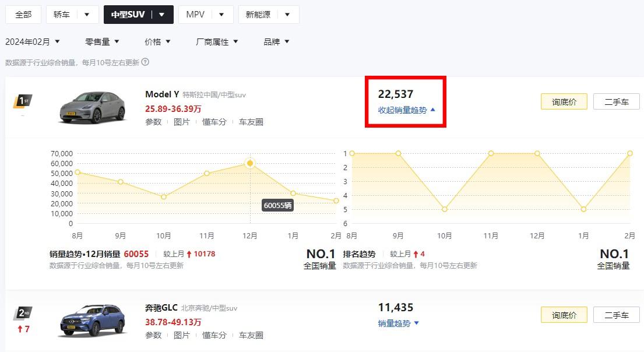
Task: Click 询底价 button for Model Y
Action: click(564, 101)
